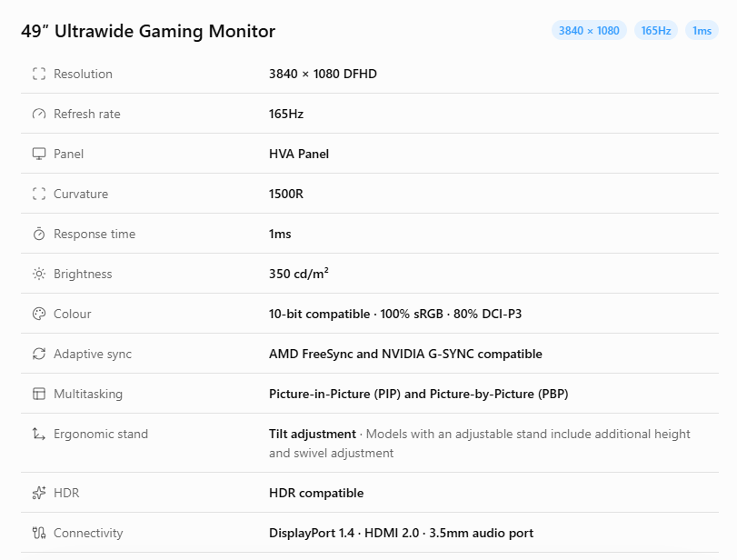The height and width of the screenshot is (560, 737).
Task: Click the HDR sparkle icon
Action: point(39,493)
